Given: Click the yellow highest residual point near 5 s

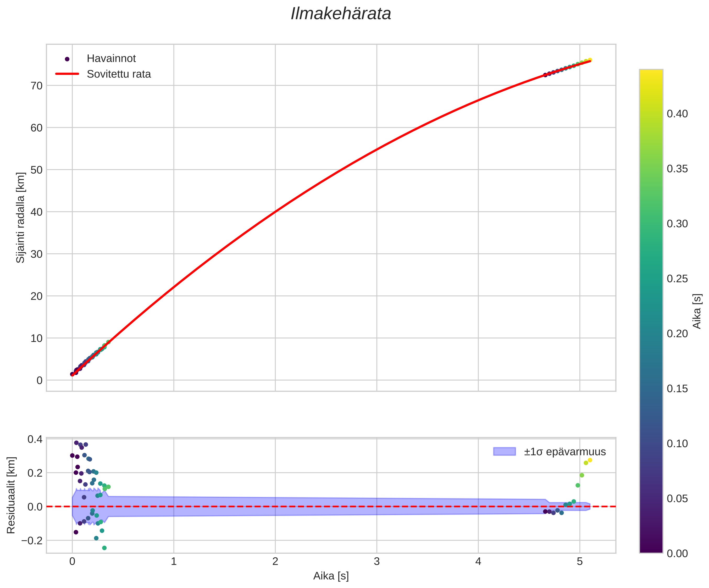Looking at the screenshot, I should tap(590, 460).
